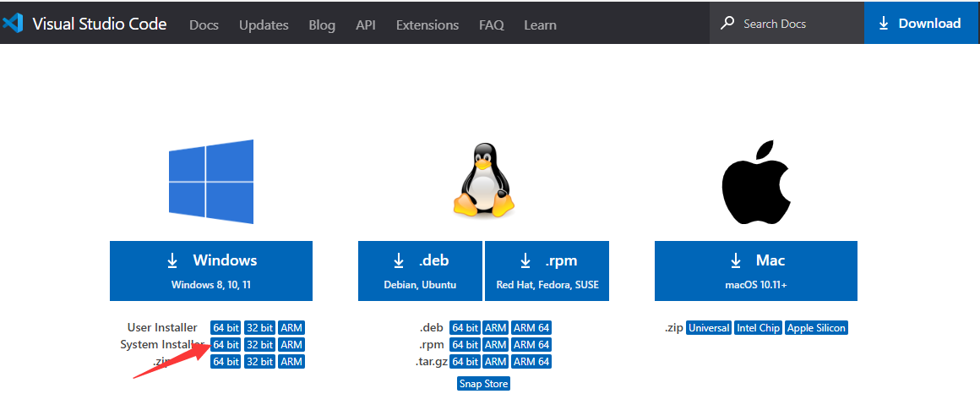
Task: Choose the Windows .zip 32 bit link
Action: pyautogui.click(x=259, y=362)
